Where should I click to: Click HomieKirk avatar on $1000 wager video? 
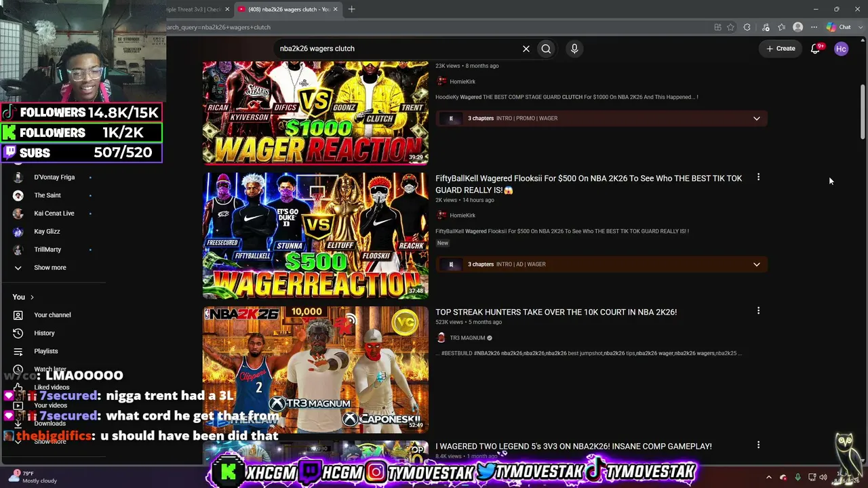point(441,81)
